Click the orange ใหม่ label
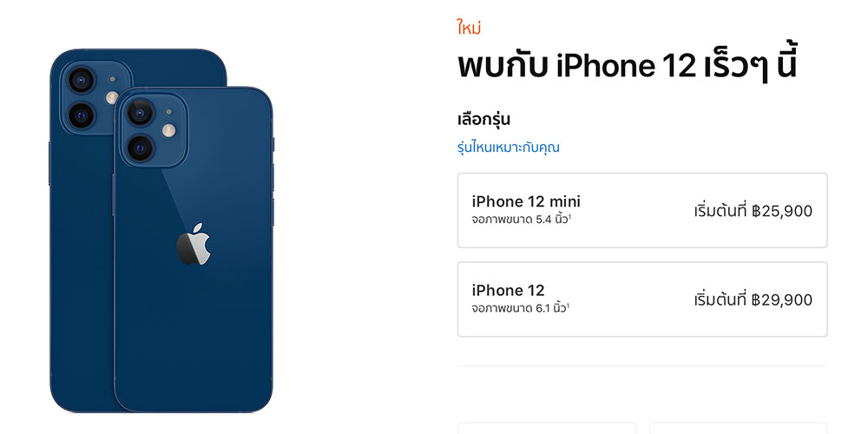Image resolution: width=868 pixels, height=434 pixels. click(469, 28)
